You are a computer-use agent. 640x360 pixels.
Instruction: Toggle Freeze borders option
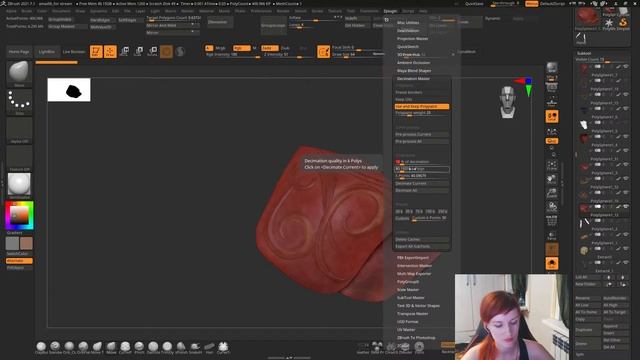point(422,93)
